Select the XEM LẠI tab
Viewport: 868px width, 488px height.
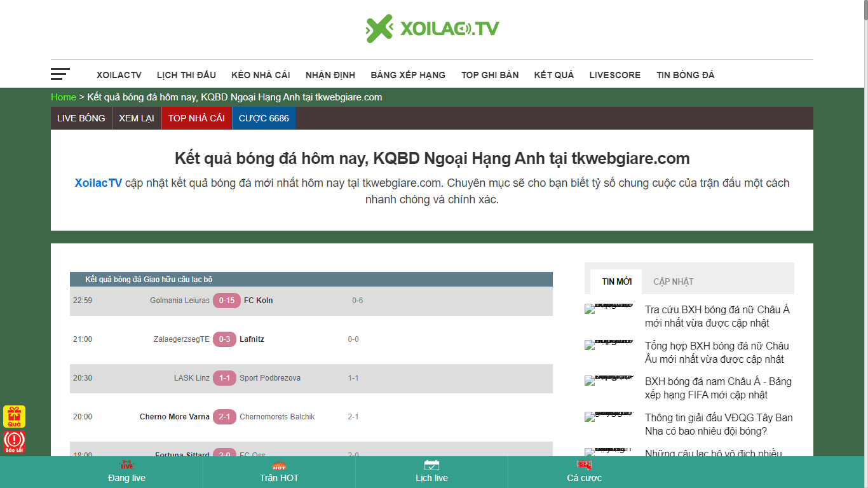tap(137, 118)
